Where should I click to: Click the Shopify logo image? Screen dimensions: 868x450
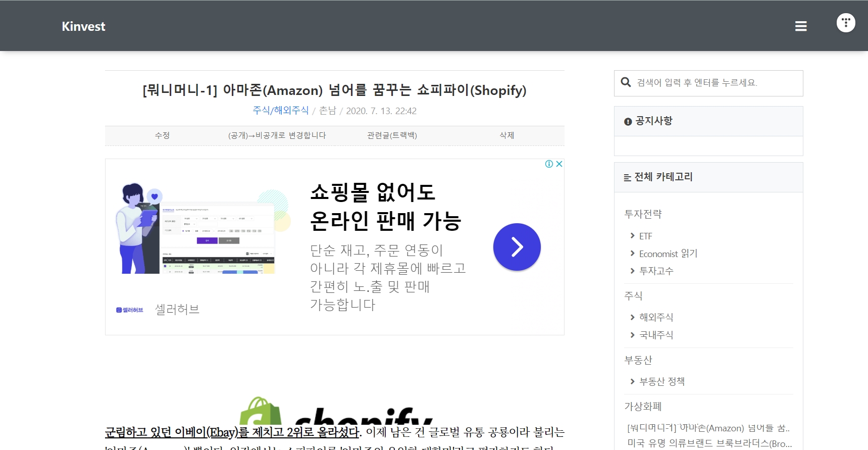click(x=336, y=410)
